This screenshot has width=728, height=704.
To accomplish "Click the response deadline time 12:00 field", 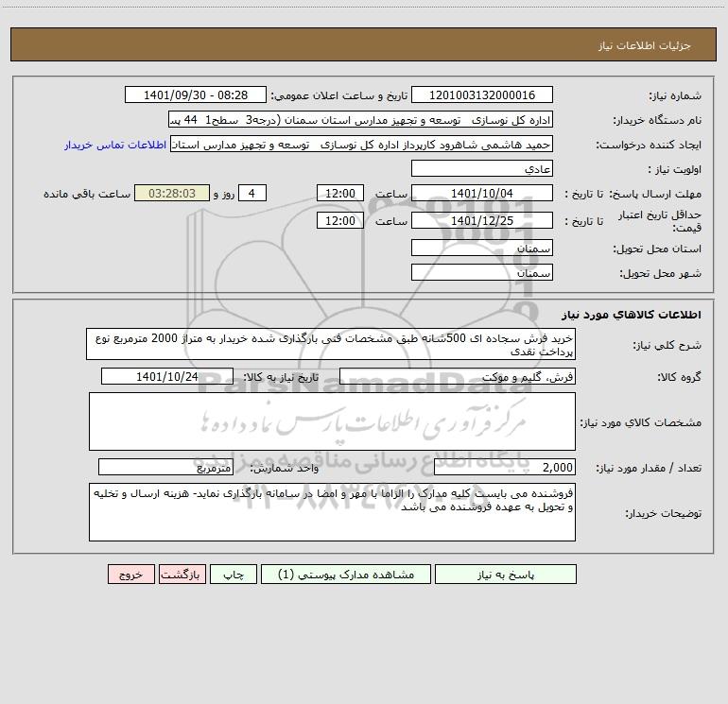I will point(339,193).
